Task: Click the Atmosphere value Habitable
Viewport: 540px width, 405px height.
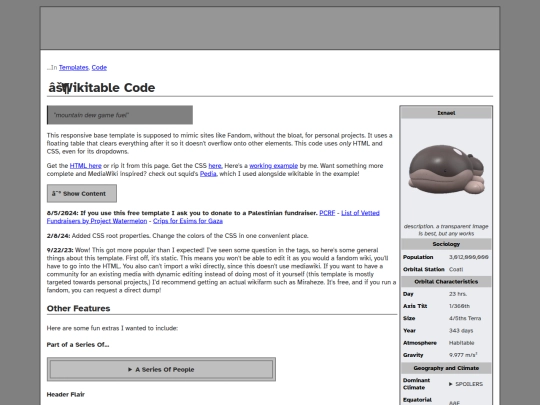Action: click(461, 343)
